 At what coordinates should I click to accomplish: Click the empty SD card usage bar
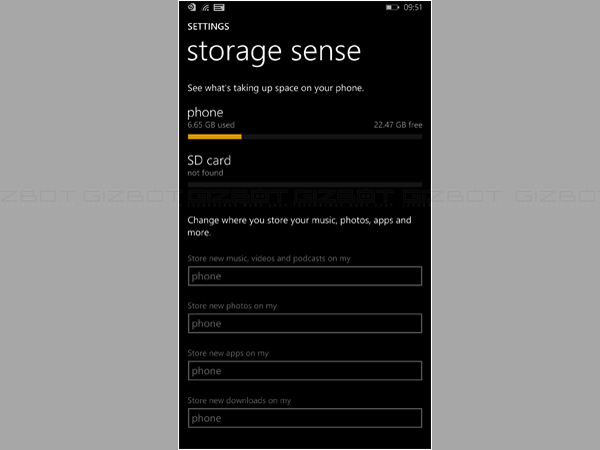tap(304, 185)
